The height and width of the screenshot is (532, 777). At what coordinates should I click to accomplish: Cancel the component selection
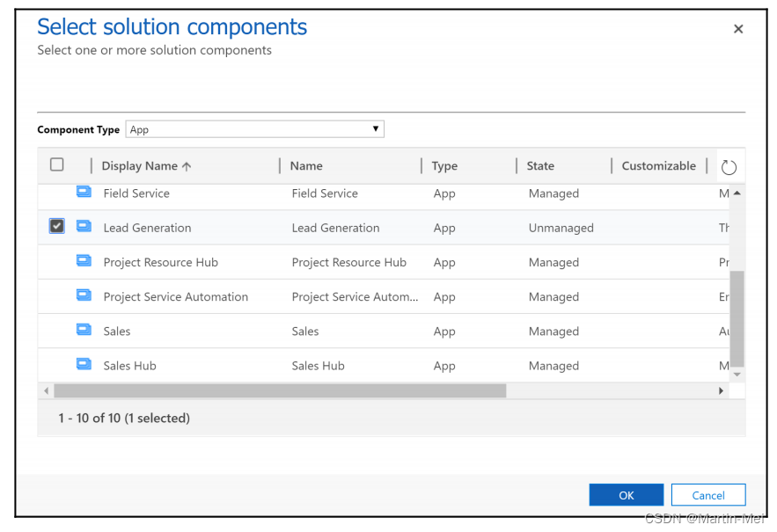tap(708, 495)
